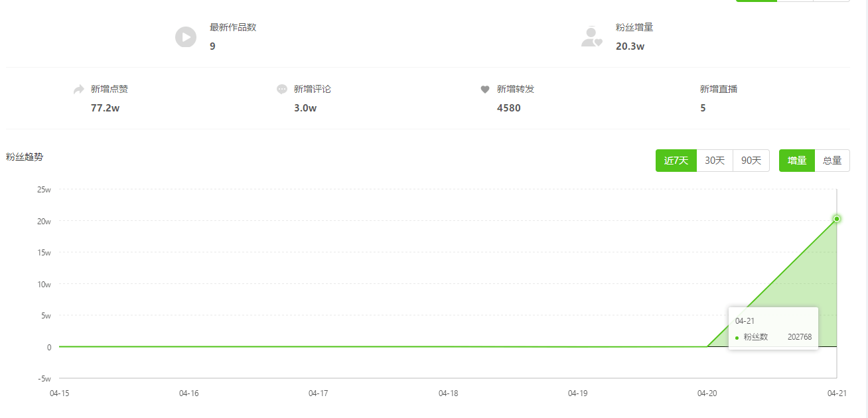The height and width of the screenshot is (418, 868).
Task: Click the 20w y-axis label
Action: pos(44,222)
